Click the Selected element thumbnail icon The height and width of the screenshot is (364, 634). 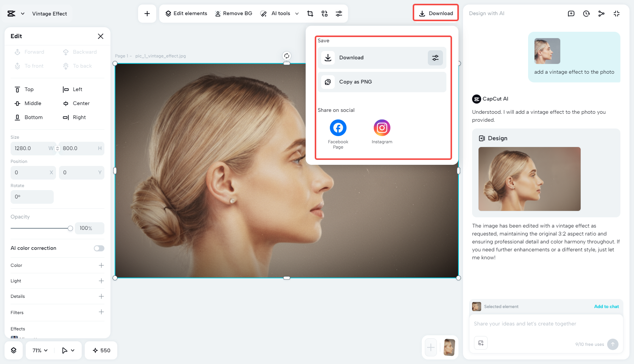tap(477, 307)
